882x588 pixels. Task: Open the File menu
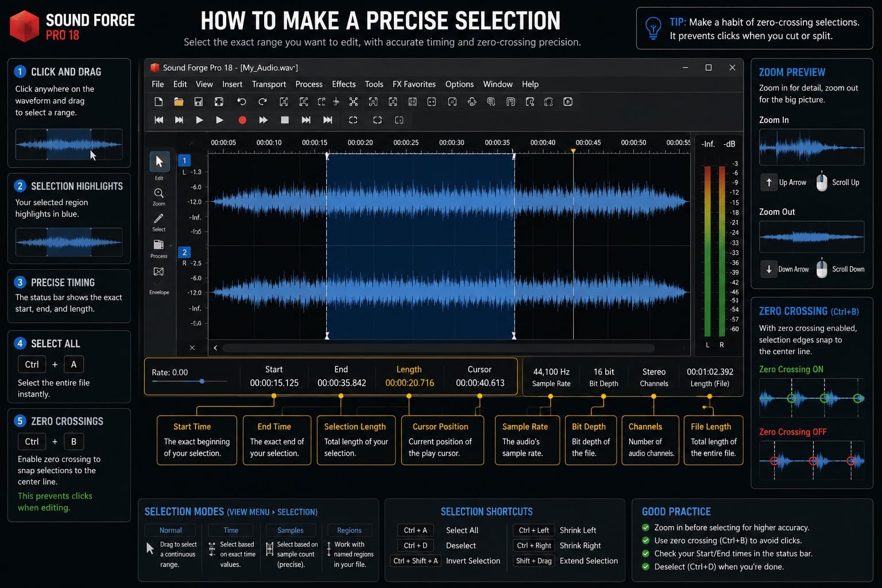(158, 84)
